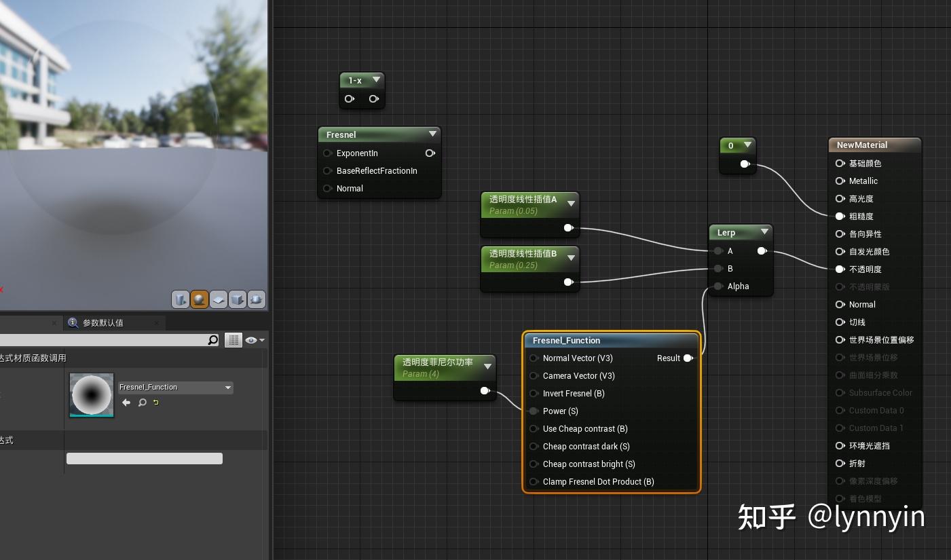Open the dropdown arrow beside the eye icon
951x560 pixels.
tap(262, 340)
